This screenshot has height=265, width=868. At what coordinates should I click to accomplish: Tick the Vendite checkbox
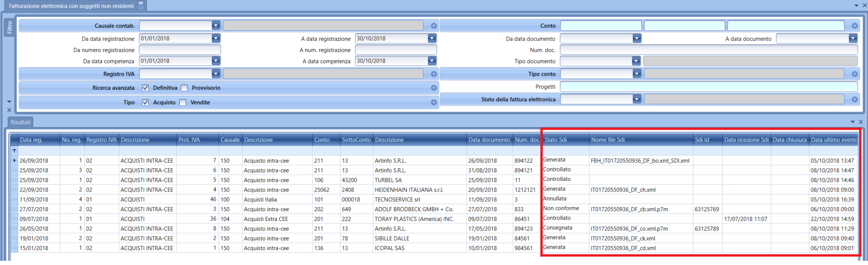coord(183,102)
